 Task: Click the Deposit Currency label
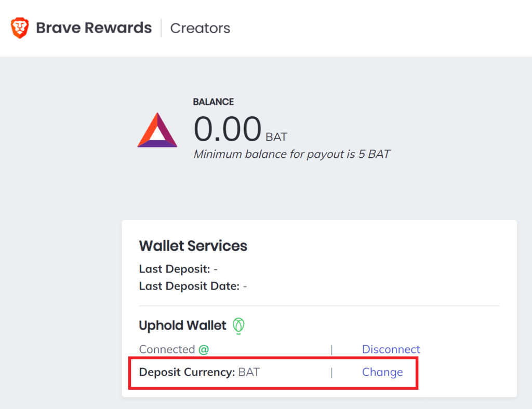click(187, 372)
